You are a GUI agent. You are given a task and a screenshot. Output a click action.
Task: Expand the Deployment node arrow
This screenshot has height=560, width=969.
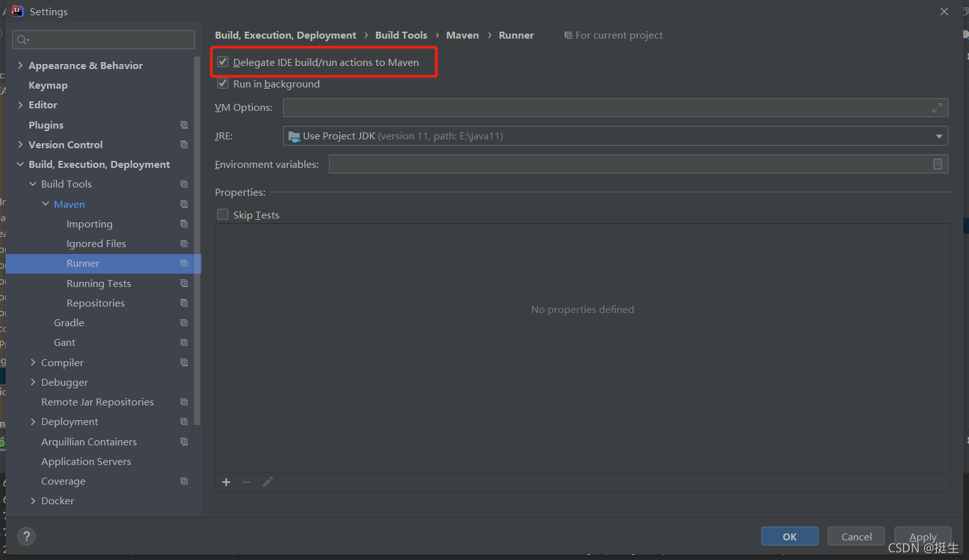click(33, 421)
